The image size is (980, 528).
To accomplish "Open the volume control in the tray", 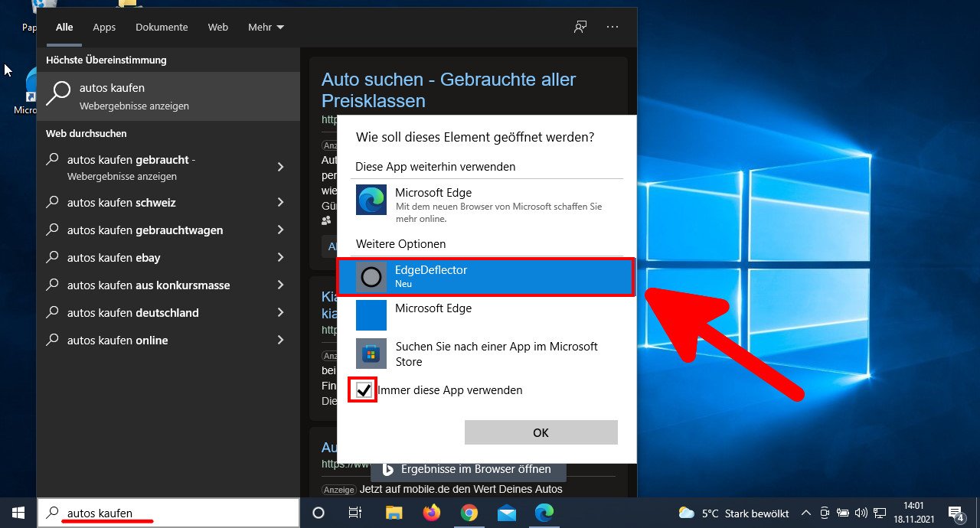I will [x=861, y=513].
